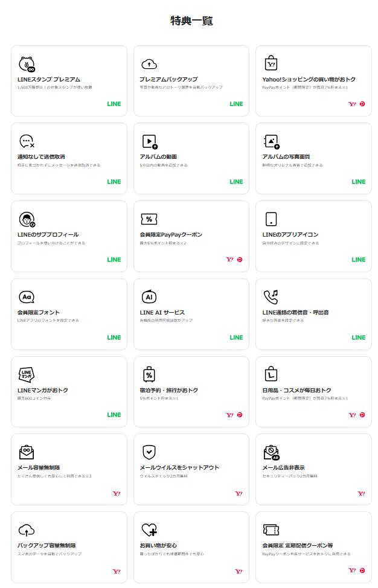Viewport: 378px width, 588px height.
Task: Click the お買い物が安心 heart plus icon
Action: 149,530
